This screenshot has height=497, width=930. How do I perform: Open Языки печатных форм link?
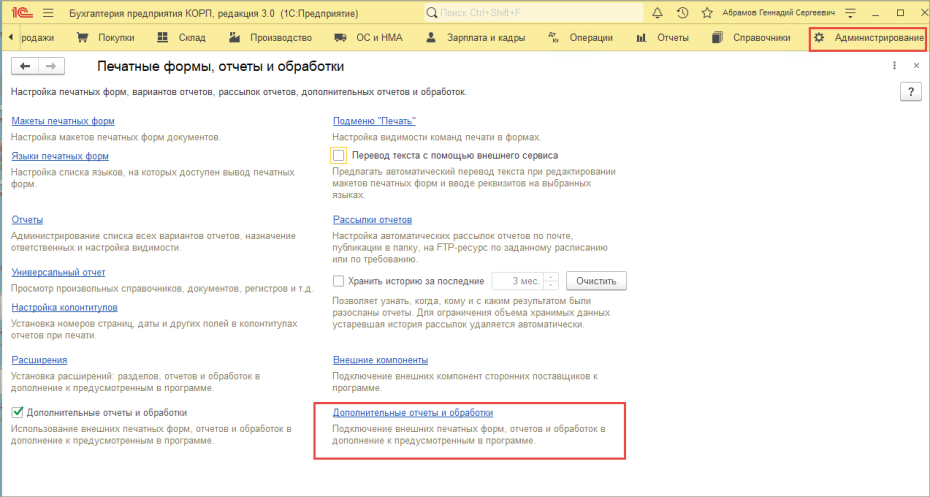60,155
